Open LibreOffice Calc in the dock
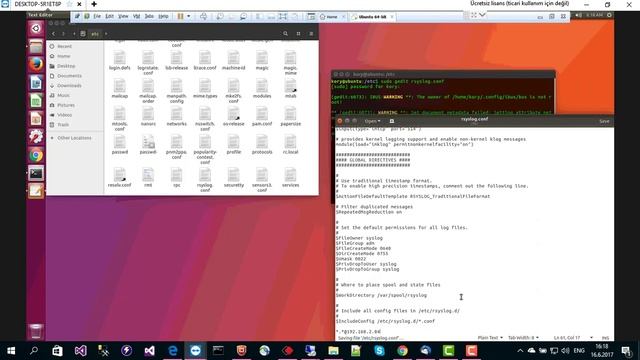This screenshot has height=360, width=640. click(x=36, y=101)
